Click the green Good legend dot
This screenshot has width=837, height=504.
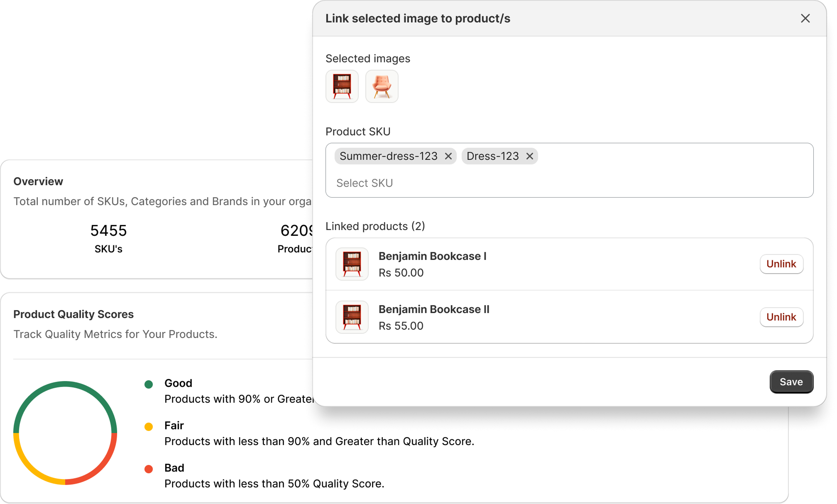point(149,384)
